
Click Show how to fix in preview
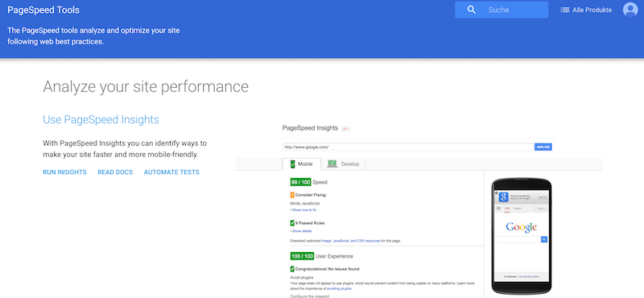[x=303, y=210]
